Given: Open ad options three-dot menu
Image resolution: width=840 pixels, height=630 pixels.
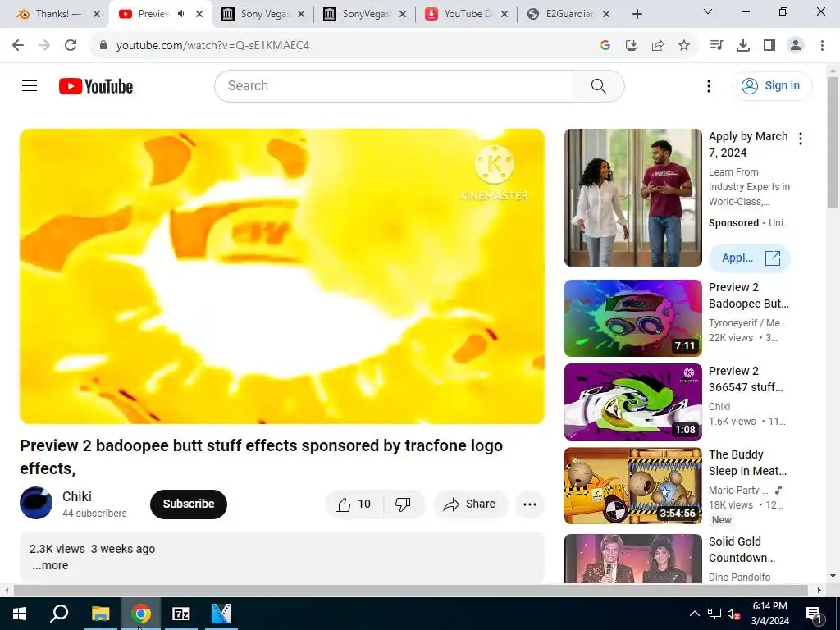Looking at the screenshot, I should pos(801,139).
